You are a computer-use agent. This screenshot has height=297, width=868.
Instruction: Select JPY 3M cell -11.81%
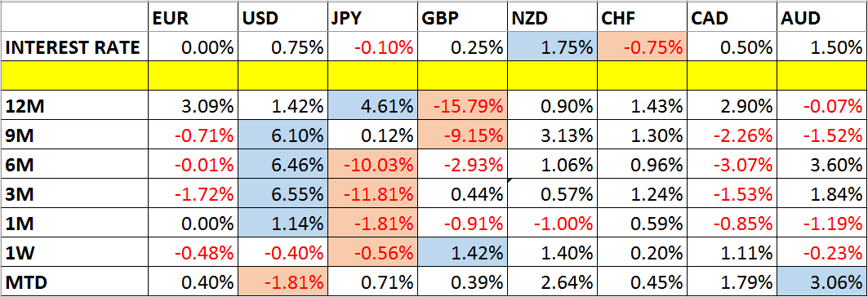coord(372,193)
